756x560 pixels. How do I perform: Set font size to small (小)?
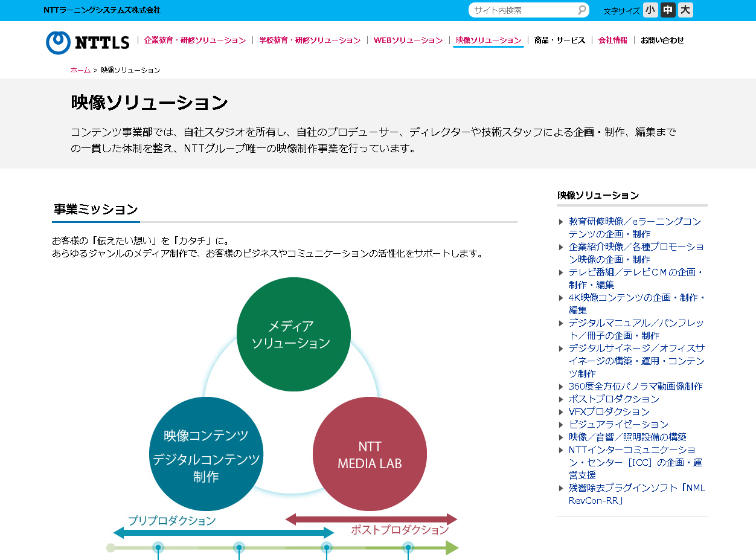click(650, 10)
